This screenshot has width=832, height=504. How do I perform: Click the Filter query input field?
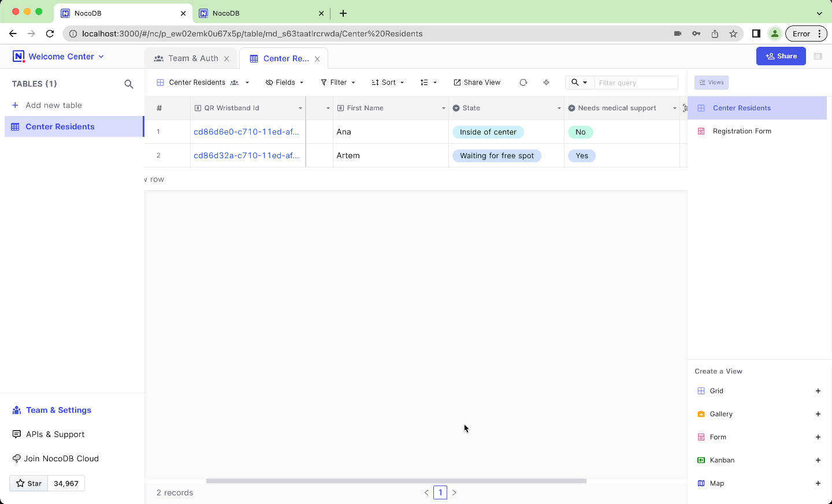click(x=636, y=83)
